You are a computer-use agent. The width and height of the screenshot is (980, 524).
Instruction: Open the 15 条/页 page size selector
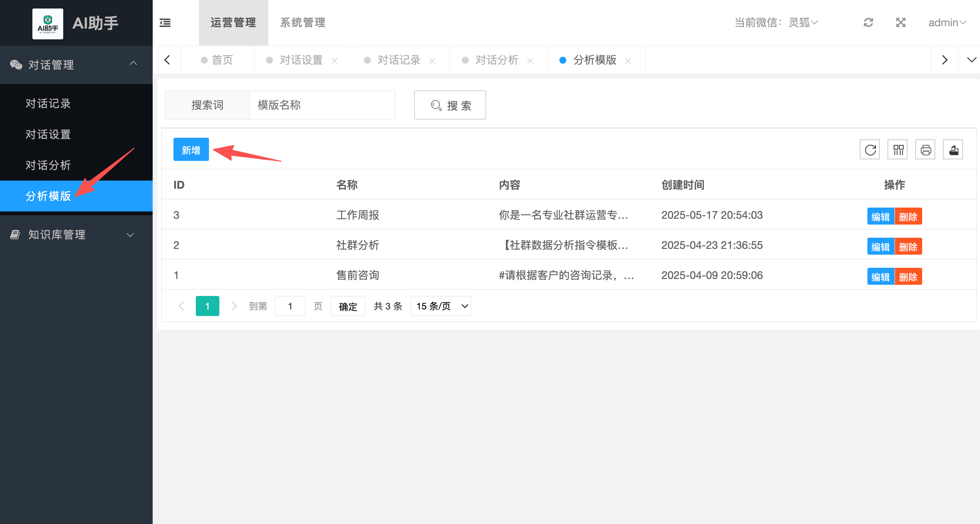click(x=441, y=306)
